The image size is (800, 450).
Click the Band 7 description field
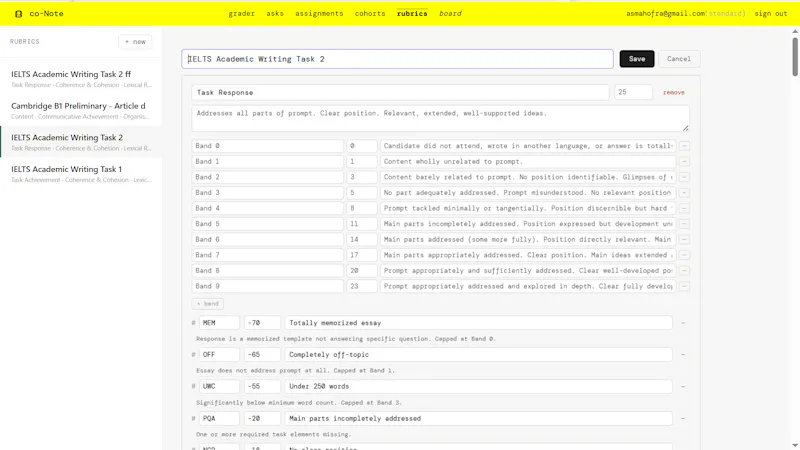pyautogui.click(x=528, y=255)
